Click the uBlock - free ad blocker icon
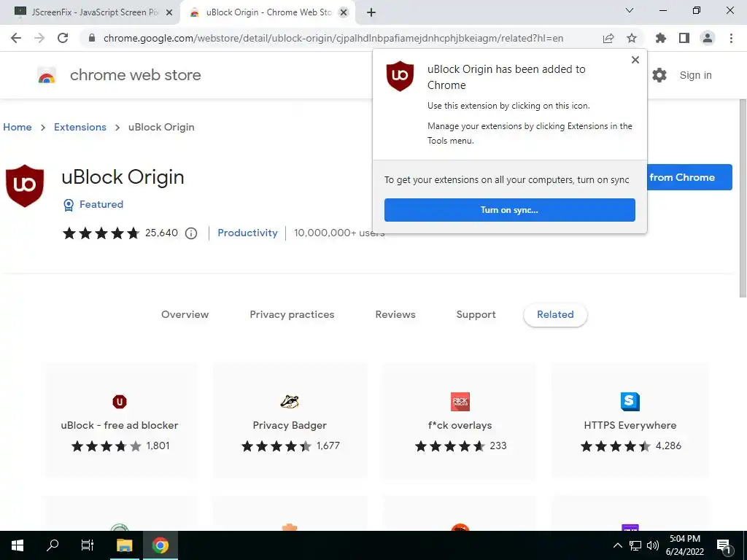This screenshot has width=747, height=560. 120,402
